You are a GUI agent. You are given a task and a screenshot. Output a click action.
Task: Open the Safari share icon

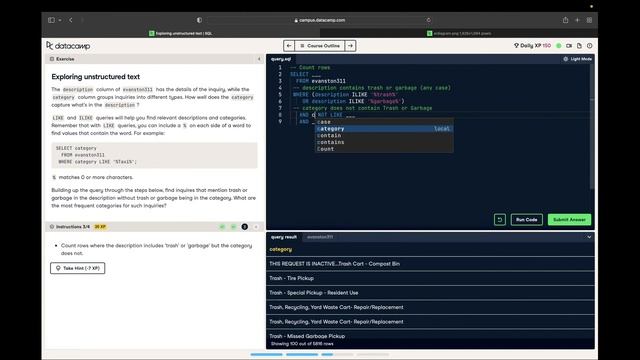pos(565,20)
